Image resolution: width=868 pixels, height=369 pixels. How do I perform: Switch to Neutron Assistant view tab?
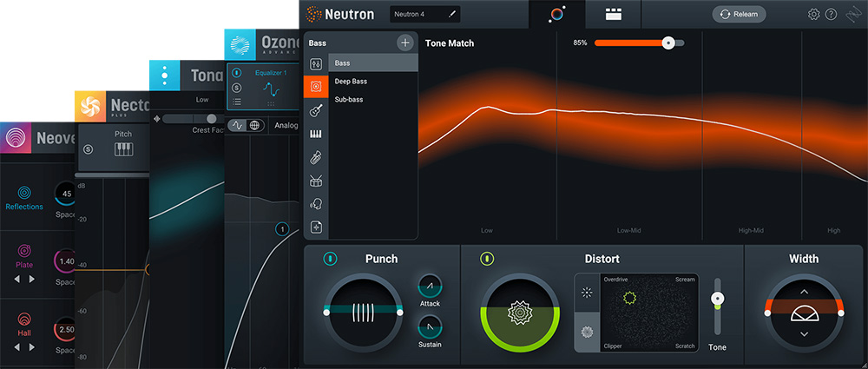[557, 15]
